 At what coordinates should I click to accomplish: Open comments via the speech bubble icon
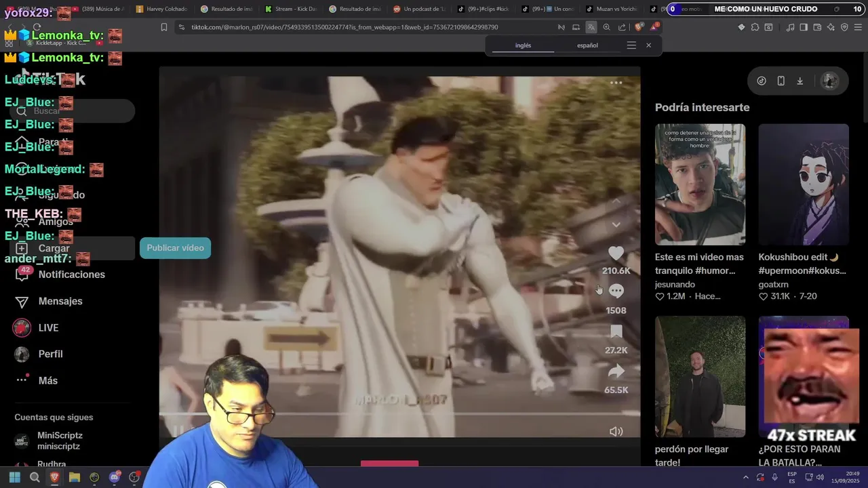click(x=616, y=291)
